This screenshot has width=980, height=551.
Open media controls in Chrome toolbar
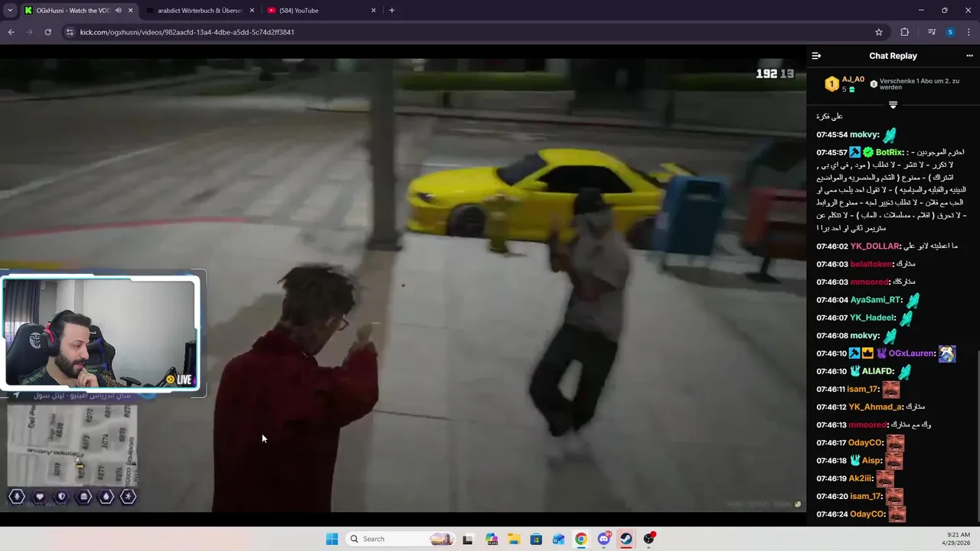pos(932,32)
